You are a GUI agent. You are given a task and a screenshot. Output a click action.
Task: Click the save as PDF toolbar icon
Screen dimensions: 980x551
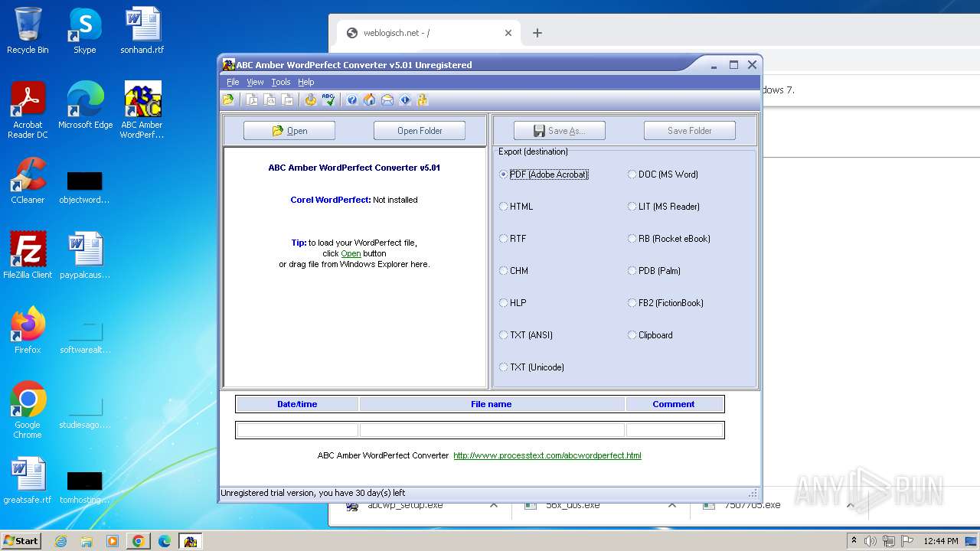pos(252,99)
